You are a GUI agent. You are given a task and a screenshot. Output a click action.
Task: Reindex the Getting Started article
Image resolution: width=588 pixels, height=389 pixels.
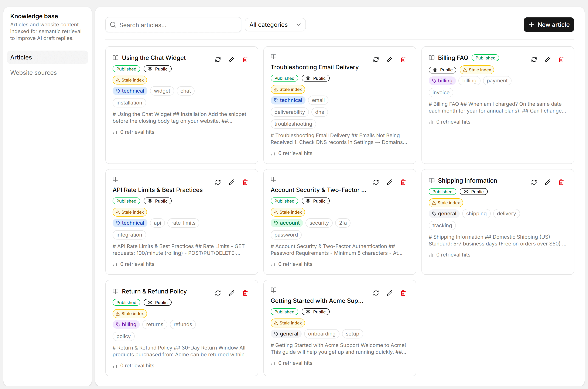click(376, 293)
